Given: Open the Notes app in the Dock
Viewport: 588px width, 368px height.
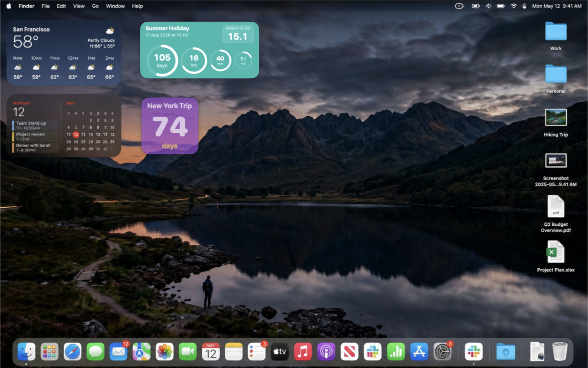Looking at the screenshot, I should 234,351.
